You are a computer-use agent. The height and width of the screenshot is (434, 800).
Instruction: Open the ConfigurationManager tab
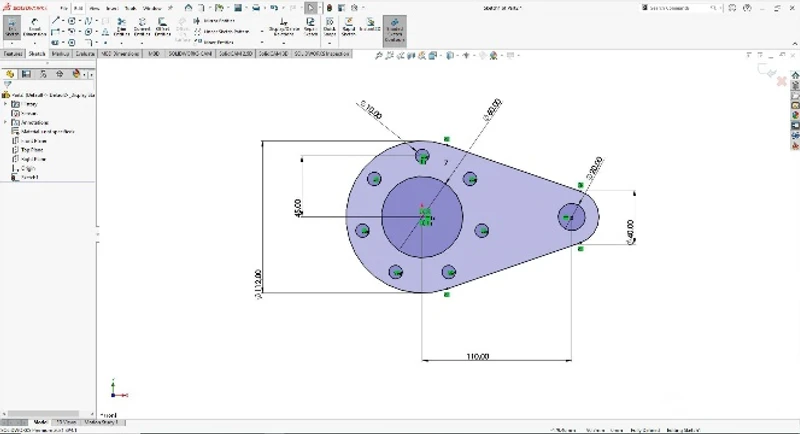(43, 74)
